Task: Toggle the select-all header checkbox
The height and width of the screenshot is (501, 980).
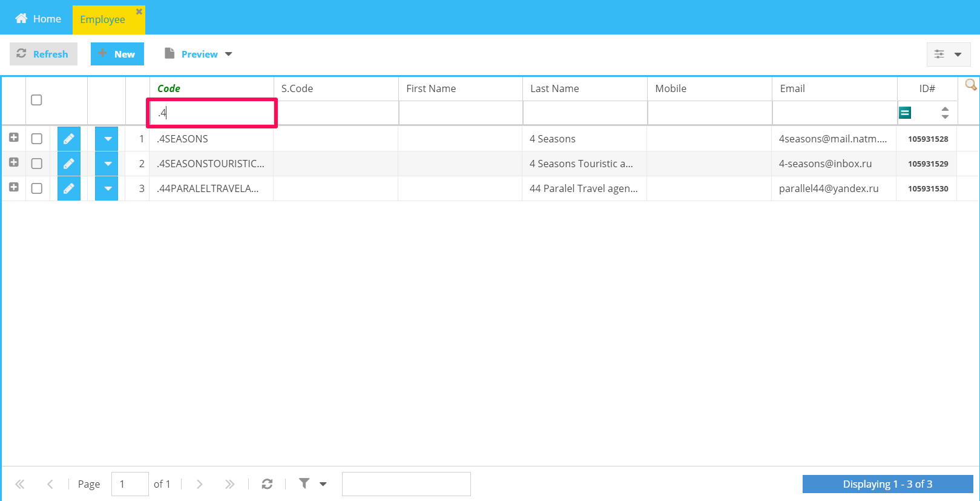Action: pos(36,100)
